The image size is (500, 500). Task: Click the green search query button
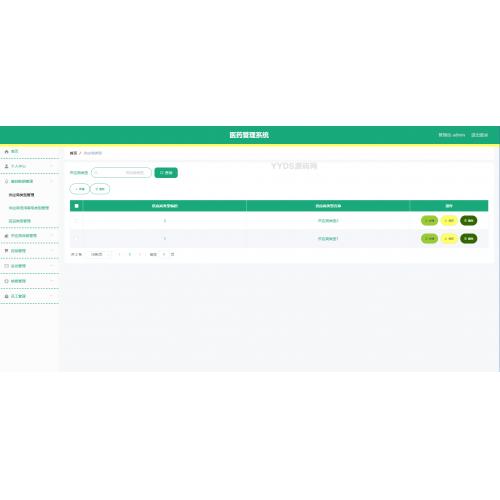166,173
